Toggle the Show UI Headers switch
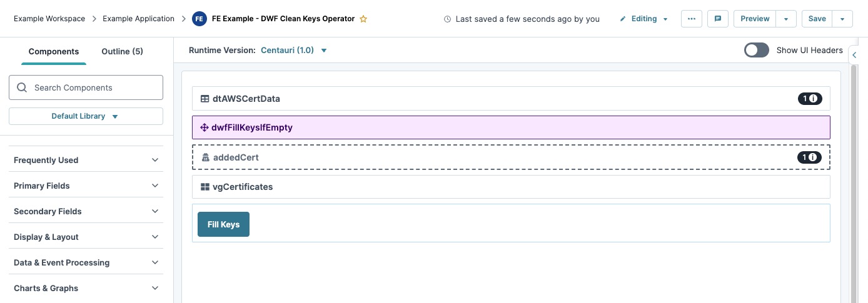The width and height of the screenshot is (868, 303). pos(757,50)
